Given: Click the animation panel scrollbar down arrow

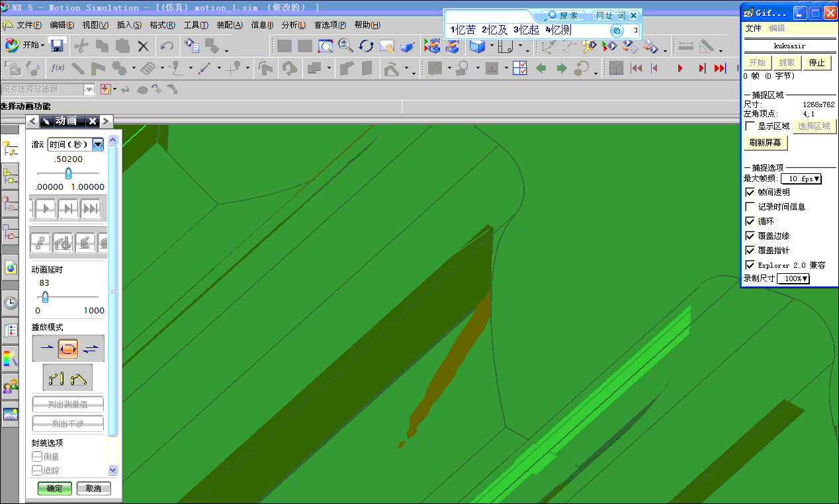Looking at the screenshot, I should click(x=112, y=470).
